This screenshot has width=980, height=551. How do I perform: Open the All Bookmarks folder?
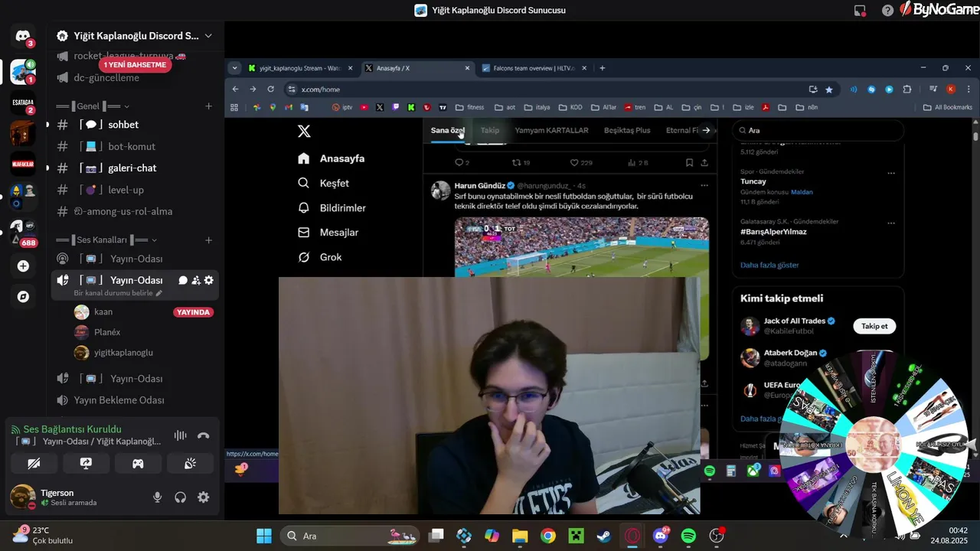(948, 107)
